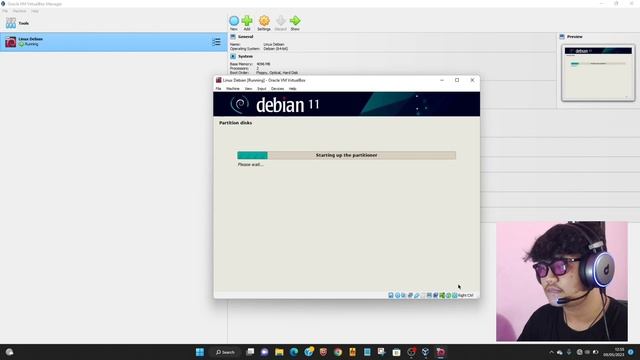
Task: Open Help menu in VirtualBox Manager
Action: (35, 11)
